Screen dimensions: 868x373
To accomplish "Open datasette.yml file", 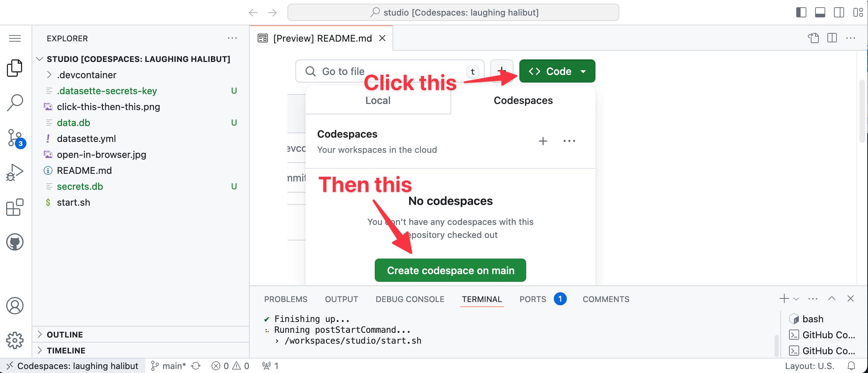I will (x=141, y=139).
